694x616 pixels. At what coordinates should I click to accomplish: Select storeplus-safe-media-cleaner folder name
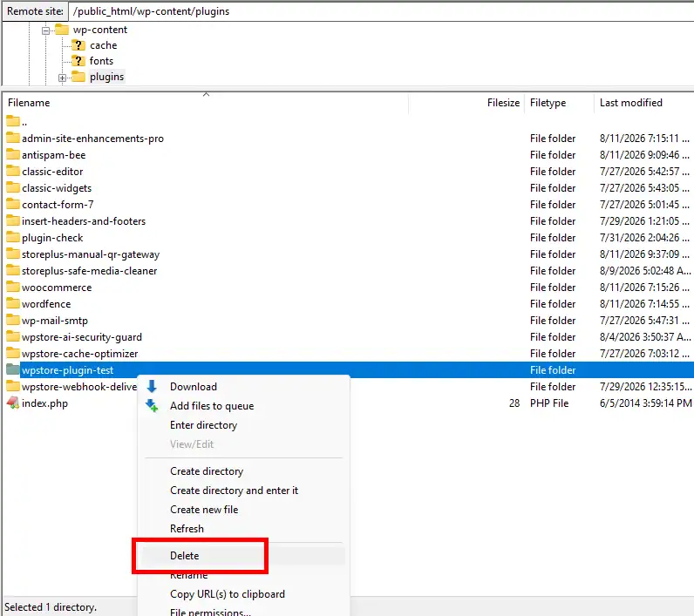(x=90, y=271)
